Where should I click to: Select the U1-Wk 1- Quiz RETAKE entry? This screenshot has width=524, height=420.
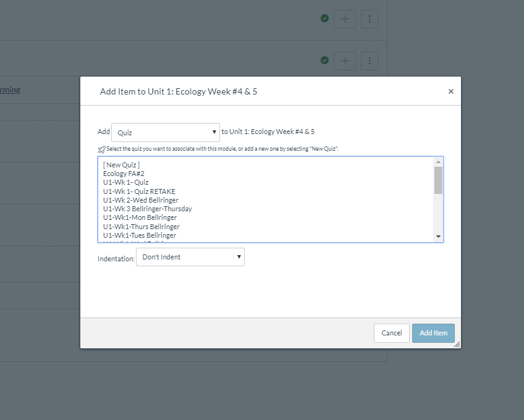click(x=139, y=191)
